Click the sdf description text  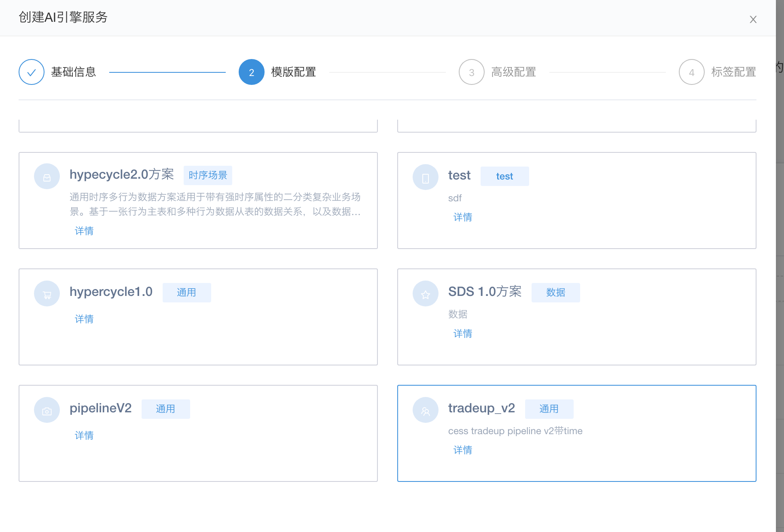455,198
